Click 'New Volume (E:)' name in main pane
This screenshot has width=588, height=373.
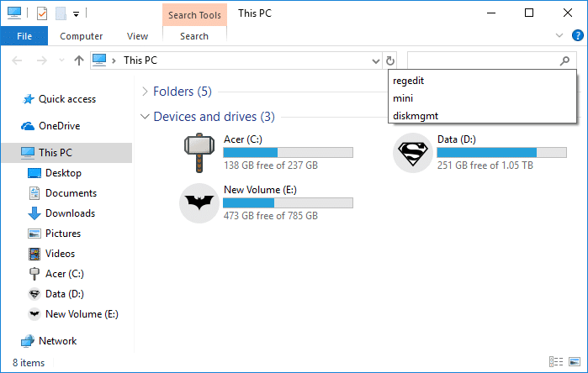pyautogui.click(x=260, y=190)
